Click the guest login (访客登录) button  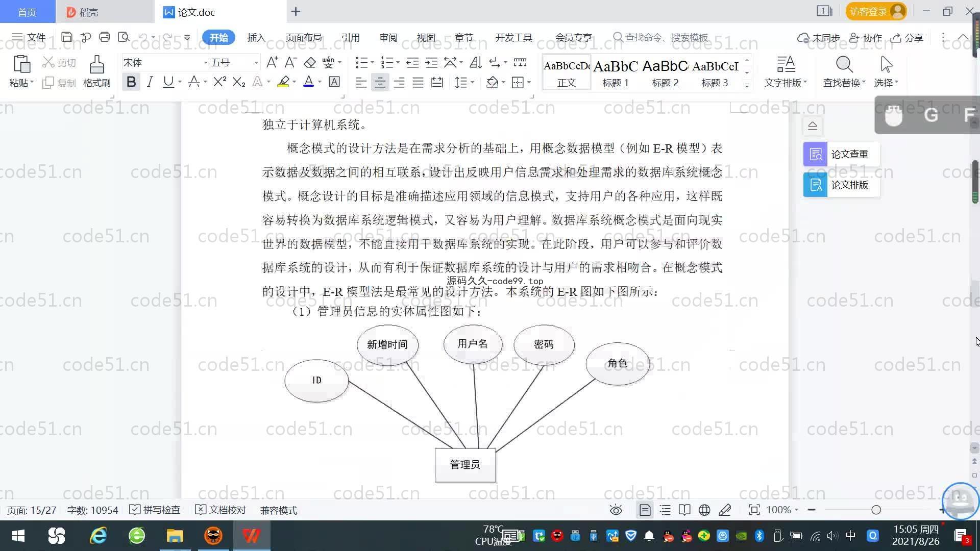(876, 11)
